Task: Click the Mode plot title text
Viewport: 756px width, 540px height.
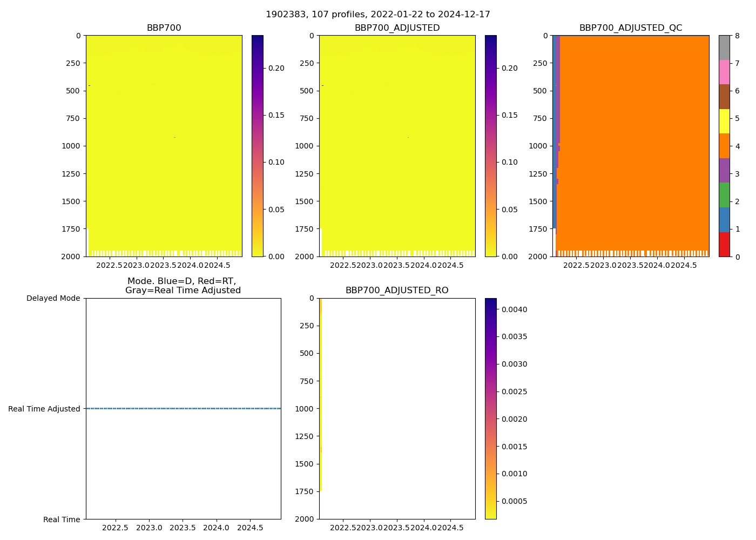Action: point(183,286)
